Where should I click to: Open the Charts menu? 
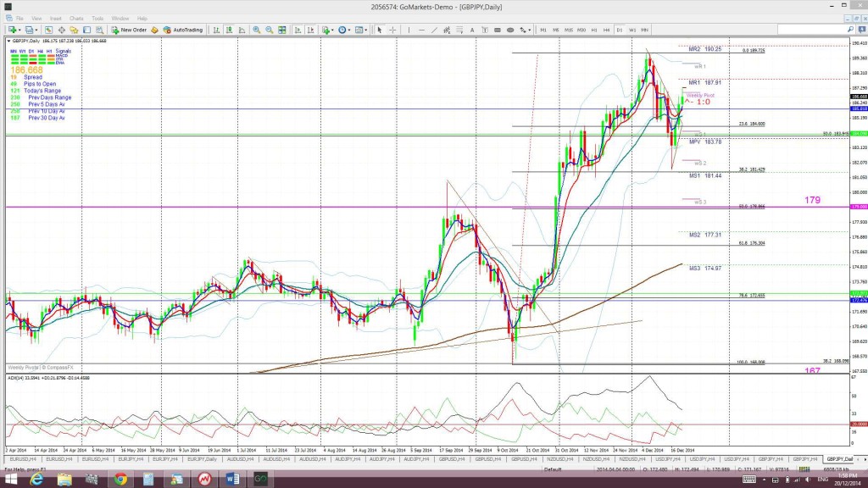(75, 19)
